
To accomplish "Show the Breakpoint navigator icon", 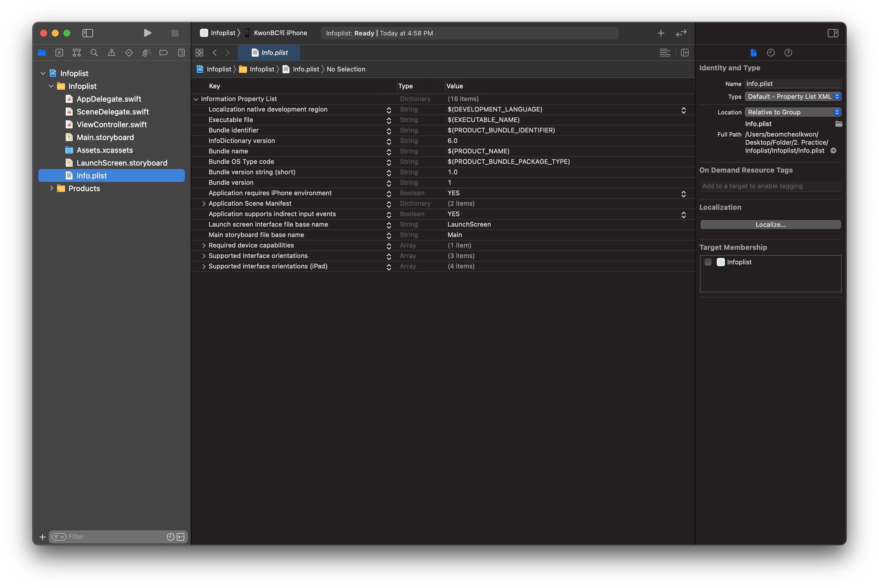I will coord(164,53).
